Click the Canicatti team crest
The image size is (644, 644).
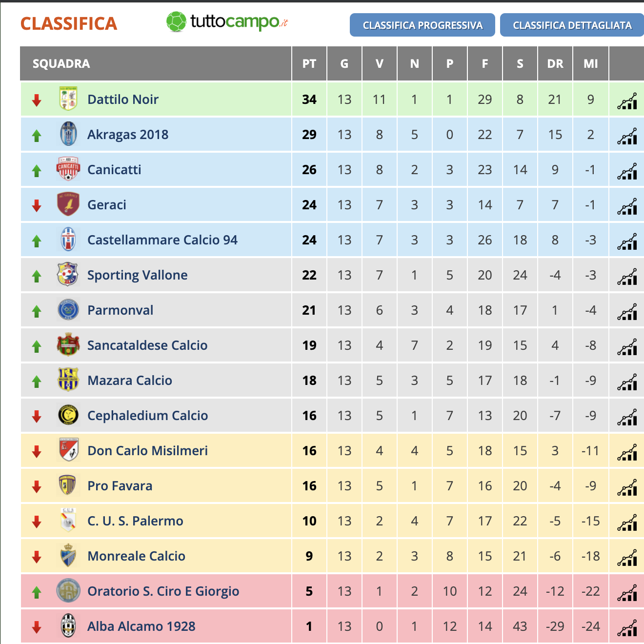pos(68,169)
